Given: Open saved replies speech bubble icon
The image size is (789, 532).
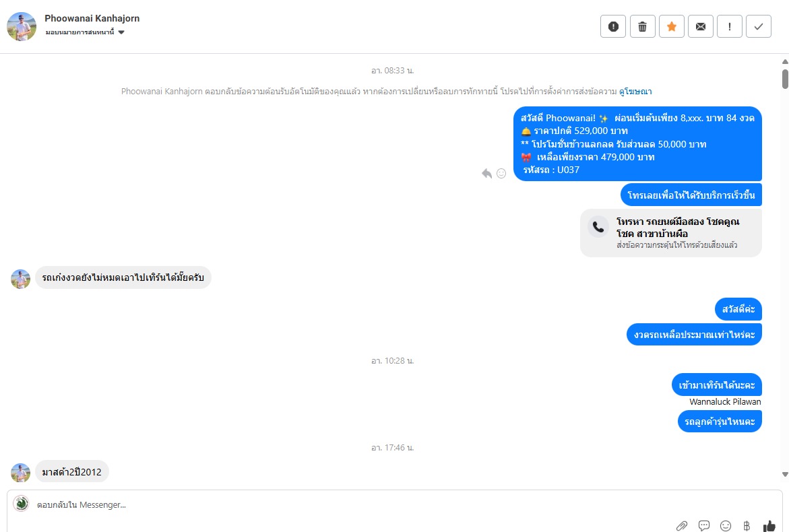Looking at the screenshot, I should [704, 525].
